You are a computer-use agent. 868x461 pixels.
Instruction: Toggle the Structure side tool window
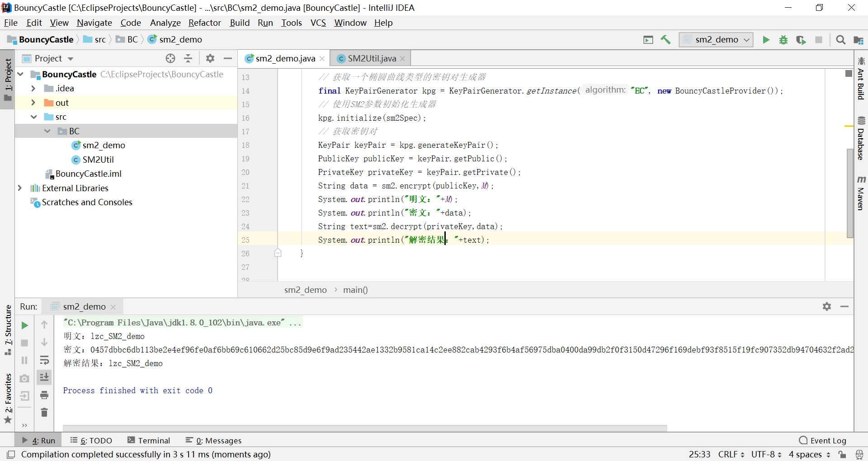(8, 330)
